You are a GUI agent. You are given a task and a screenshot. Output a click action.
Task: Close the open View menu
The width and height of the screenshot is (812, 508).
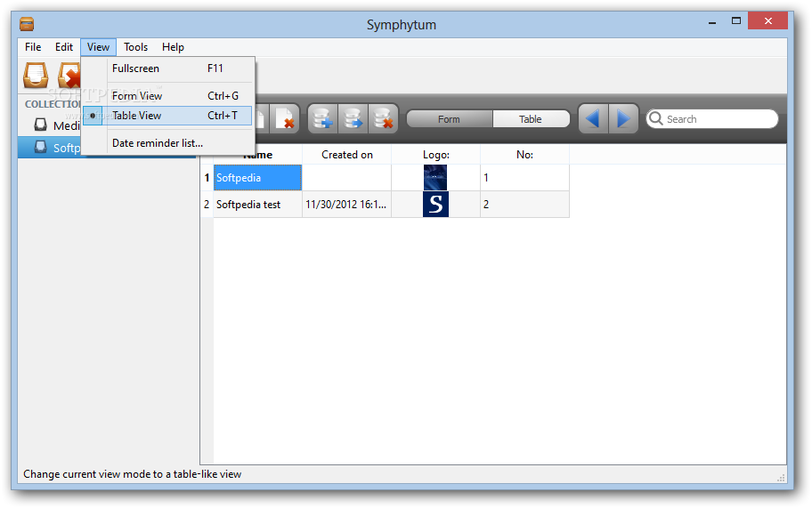pos(99,46)
